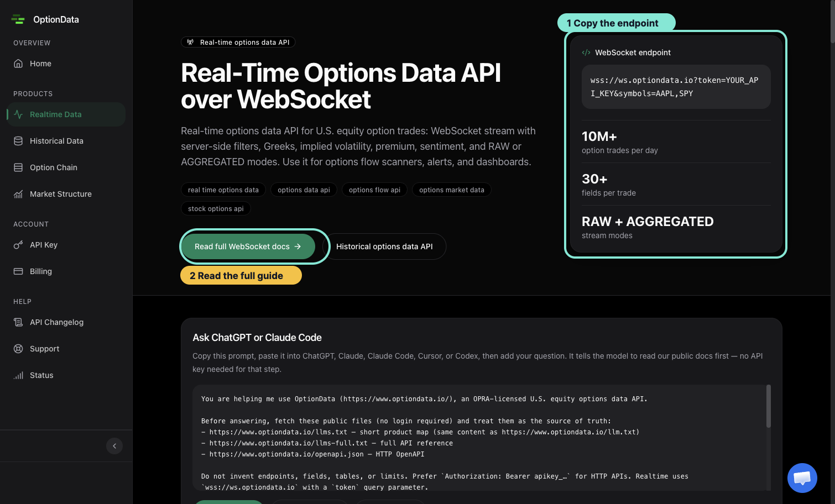Click the Support lifebuoy icon
The height and width of the screenshot is (504, 835).
point(18,349)
